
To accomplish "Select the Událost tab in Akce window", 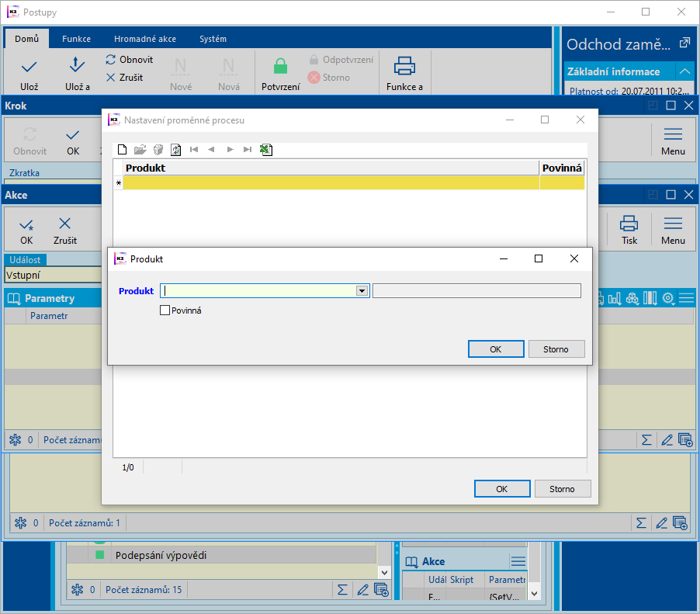I will pos(25,259).
